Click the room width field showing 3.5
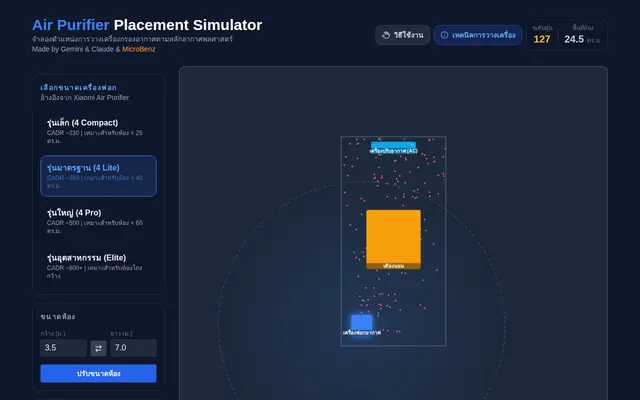Image resolution: width=640 pixels, height=400 pixels. pos(63,348)
